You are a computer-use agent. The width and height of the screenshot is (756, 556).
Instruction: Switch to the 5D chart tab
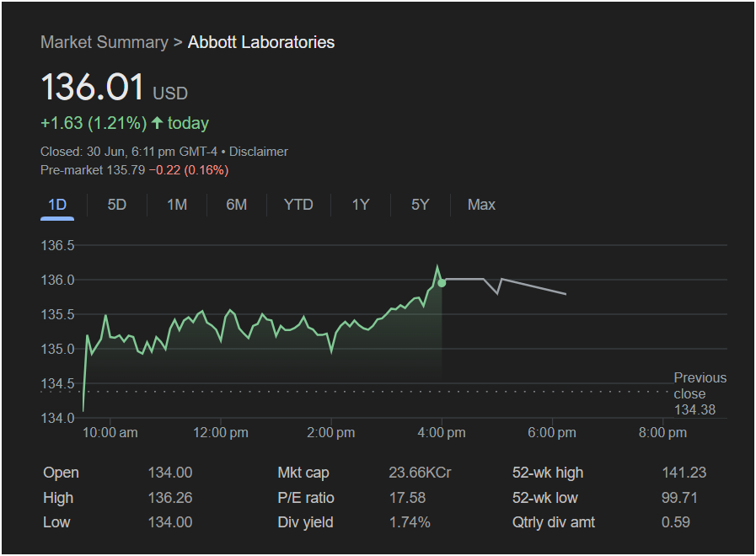(x=116, y=205)
